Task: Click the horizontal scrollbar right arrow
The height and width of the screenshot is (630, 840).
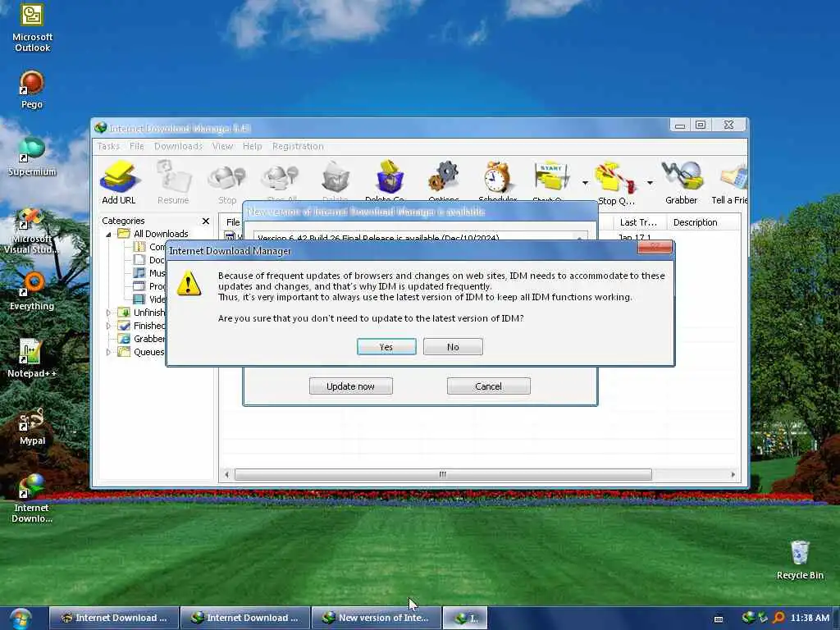Action: coord(733,474)
